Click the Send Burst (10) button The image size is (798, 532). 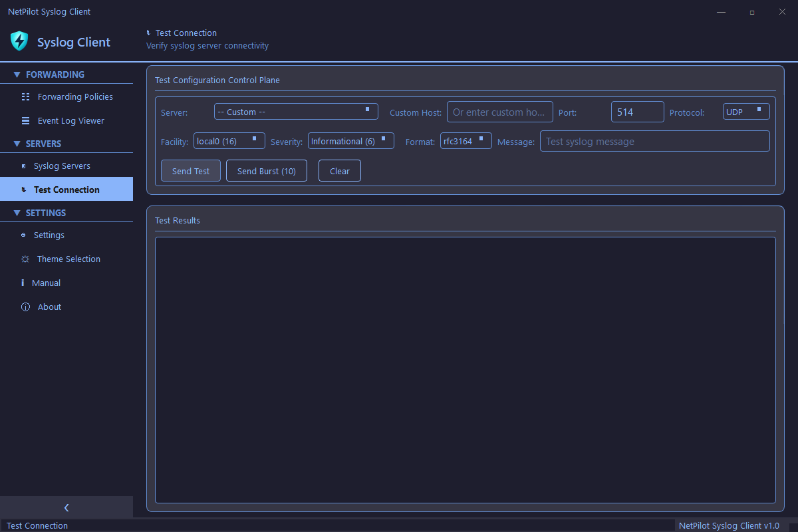click(x=266, y=170)
